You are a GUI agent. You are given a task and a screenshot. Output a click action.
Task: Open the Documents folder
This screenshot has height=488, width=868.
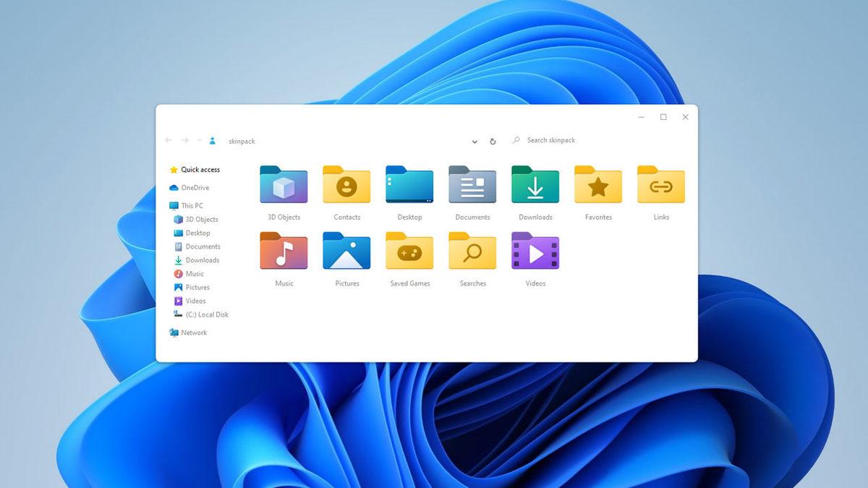(x=472, y=185)
